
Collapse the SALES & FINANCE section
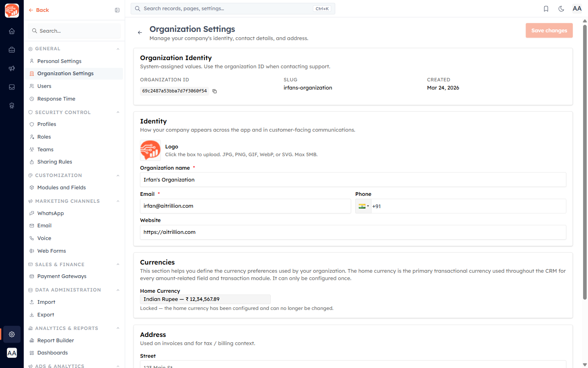tap(118, 265)
